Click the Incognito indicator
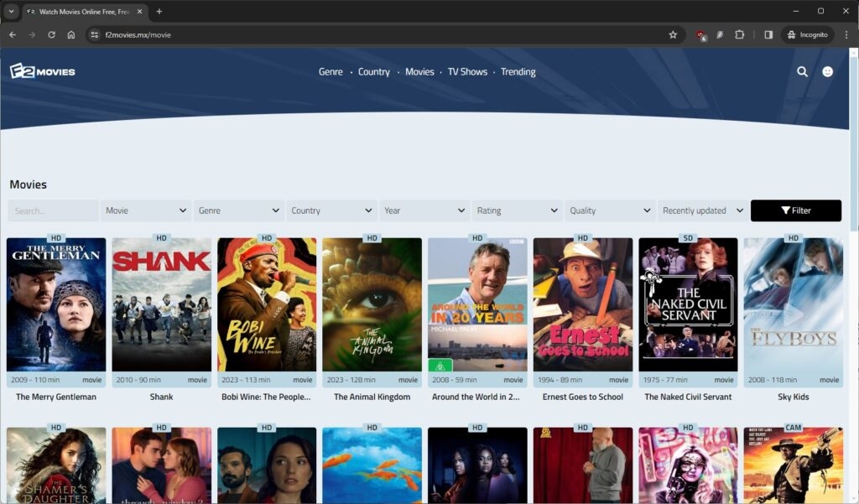Screen dimensions: 859x504 pyautogui.click(x=808, y=34)
